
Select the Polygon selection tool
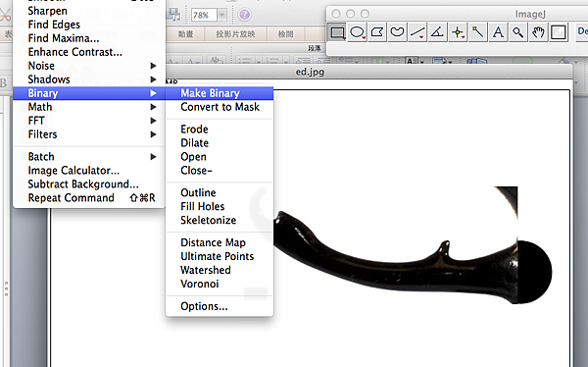pos(377,32)
